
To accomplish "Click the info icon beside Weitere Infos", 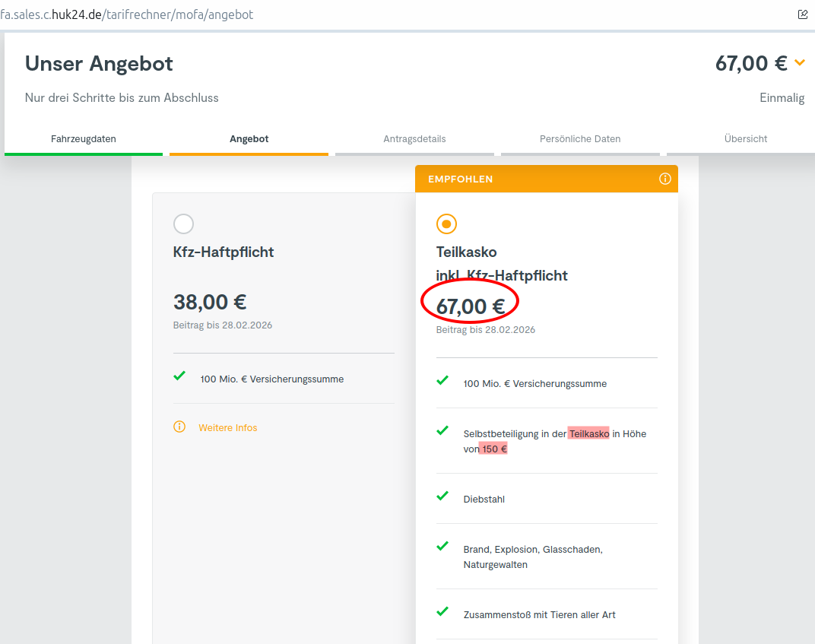I will click(179, 427).
